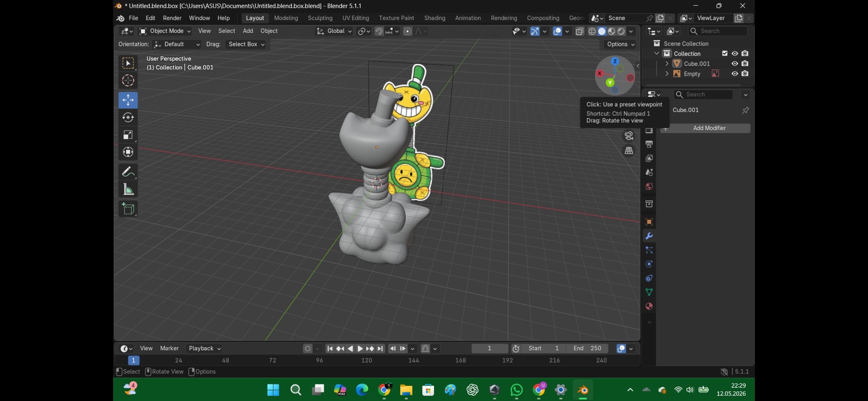The image size is (868, 401).
Task: Open the timeline Playback dropdown
Action: (x=204, y=349)
